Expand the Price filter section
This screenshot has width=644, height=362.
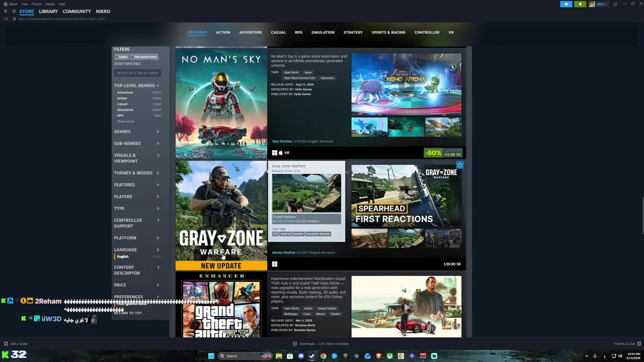pos(136,285)
